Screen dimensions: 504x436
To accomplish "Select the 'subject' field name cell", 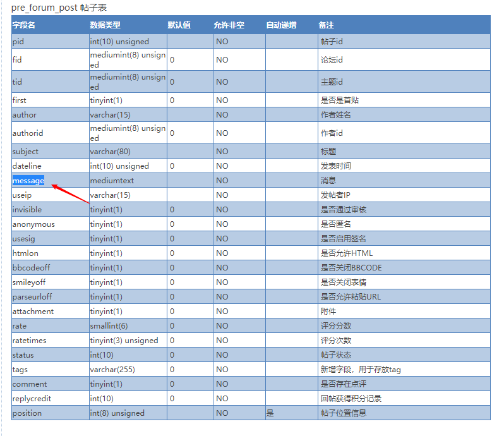I will [51, 151].
